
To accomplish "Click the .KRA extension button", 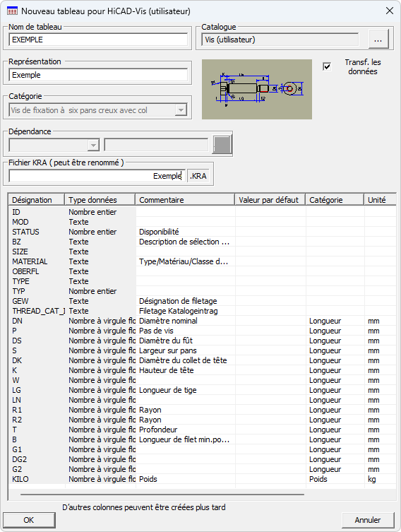I will coord(198,176).
